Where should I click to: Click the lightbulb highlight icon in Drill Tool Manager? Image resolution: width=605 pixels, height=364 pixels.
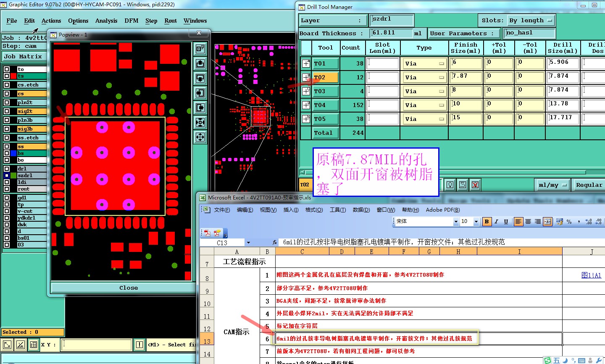[450, 185]
